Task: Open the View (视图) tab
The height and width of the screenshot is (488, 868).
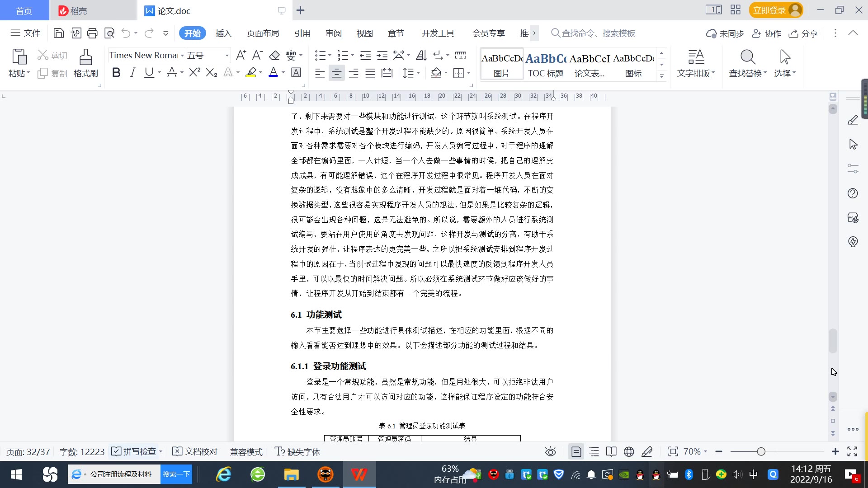Action: click(365, 33)
